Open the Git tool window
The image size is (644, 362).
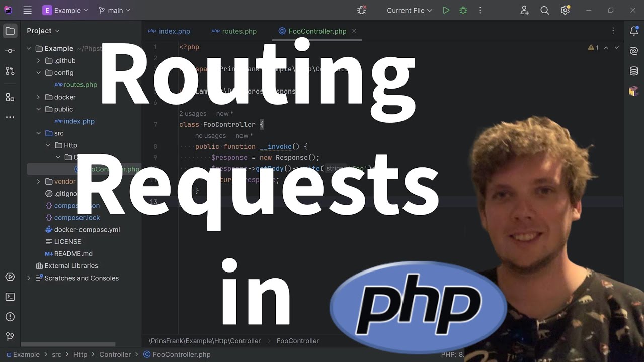[10, 337]
